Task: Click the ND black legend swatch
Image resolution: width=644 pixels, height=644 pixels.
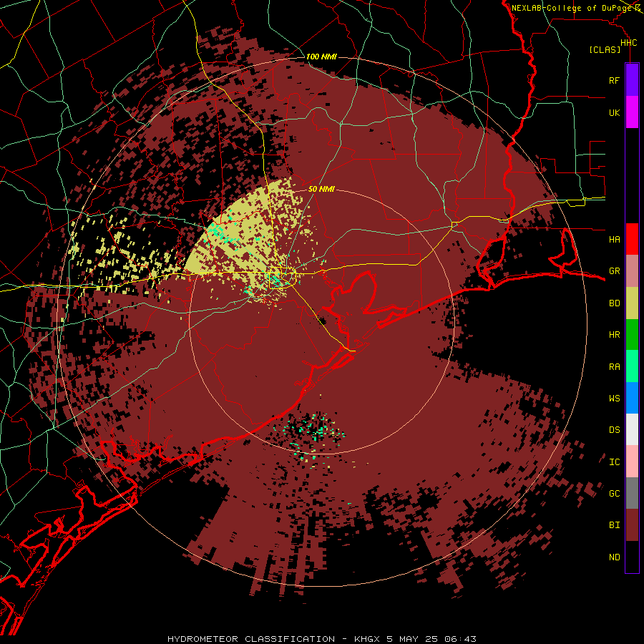Action: point(632,557)
